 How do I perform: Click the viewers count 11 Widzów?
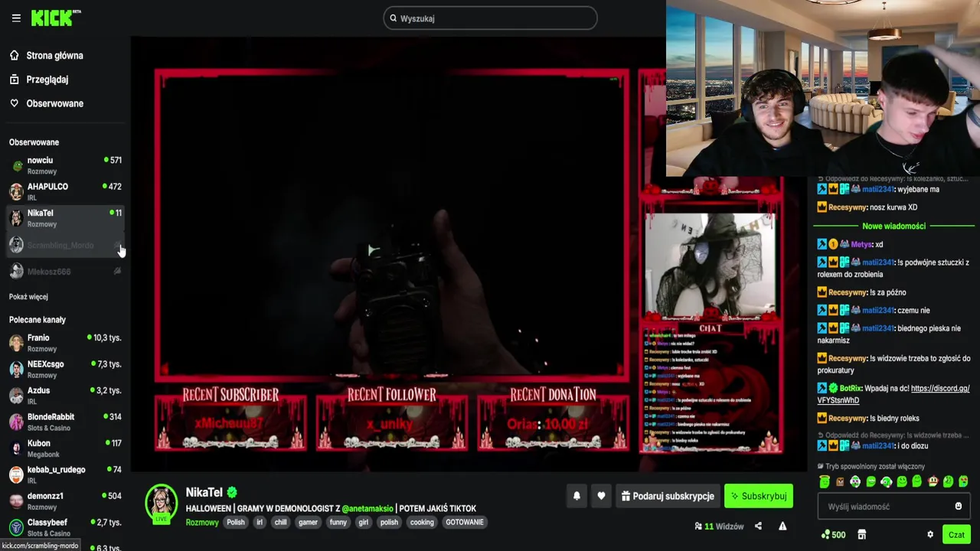[720, 526]
